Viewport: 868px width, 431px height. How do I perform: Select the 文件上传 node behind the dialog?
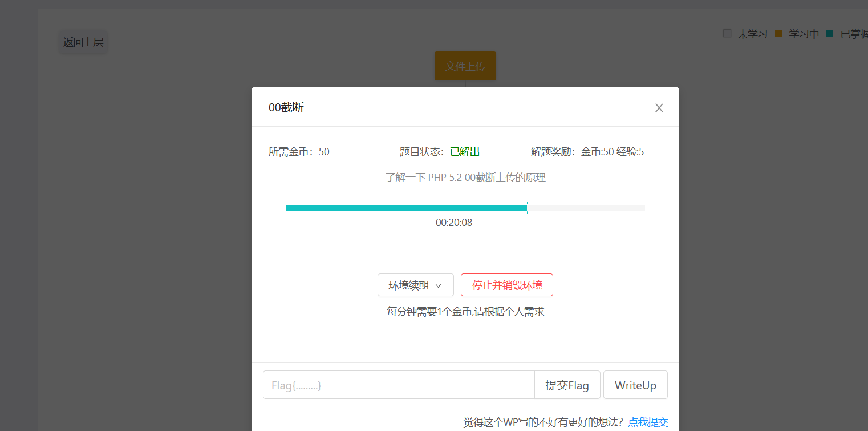point(465,66)
